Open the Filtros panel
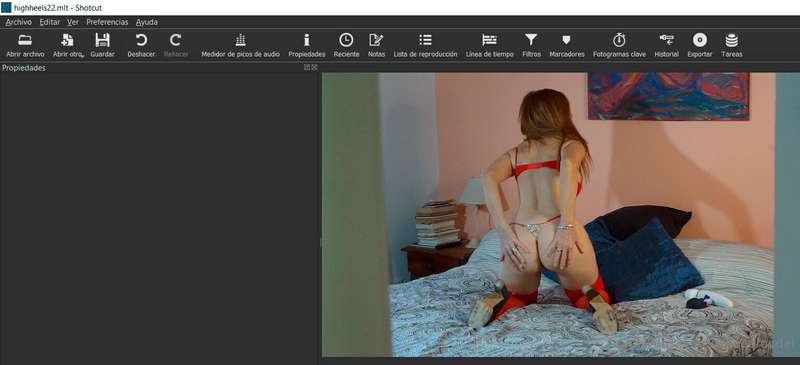The height and width of the screenshot is (365, 800). [532, 45]
